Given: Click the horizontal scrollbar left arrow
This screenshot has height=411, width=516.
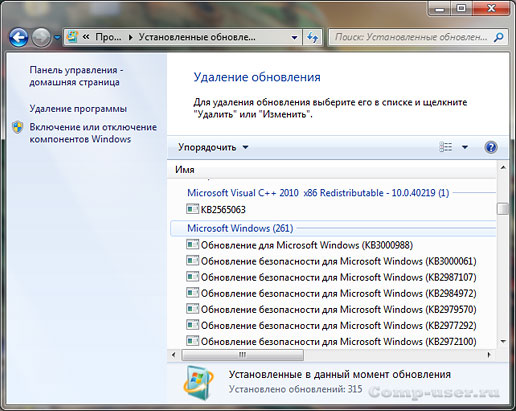Looking at the screenshot, I should [x=174, y=355].
